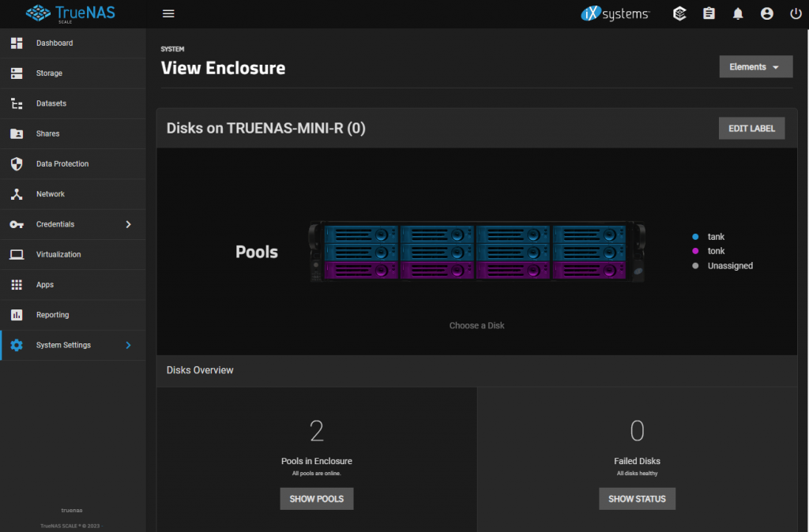This screenshot has height=532, width=809.
Task: Click the SHOW STATUS button
Action: point(638,499)
